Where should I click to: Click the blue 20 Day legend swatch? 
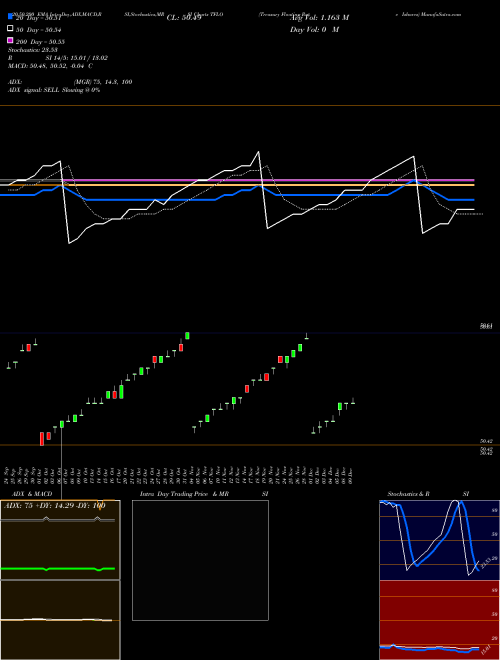point(10,16)
